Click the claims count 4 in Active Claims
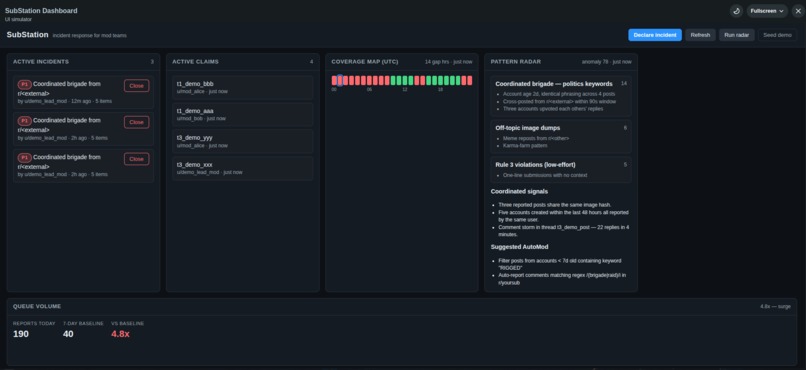The height and width of the screenshot is (370, 806). coord(312,62)
